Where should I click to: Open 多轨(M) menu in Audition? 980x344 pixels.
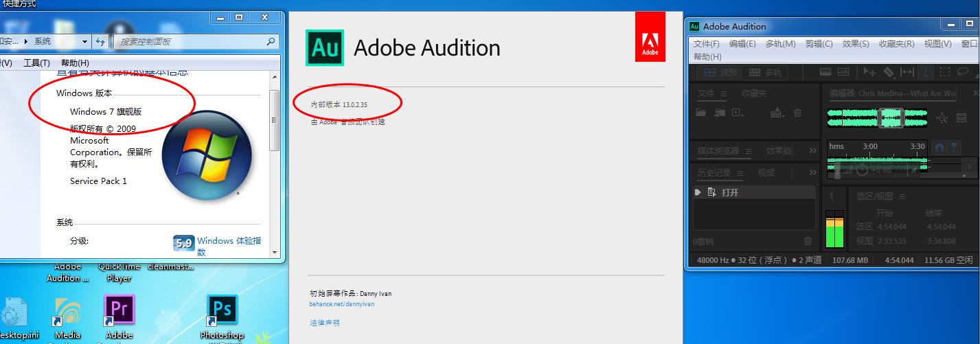(x=781, y=44)
